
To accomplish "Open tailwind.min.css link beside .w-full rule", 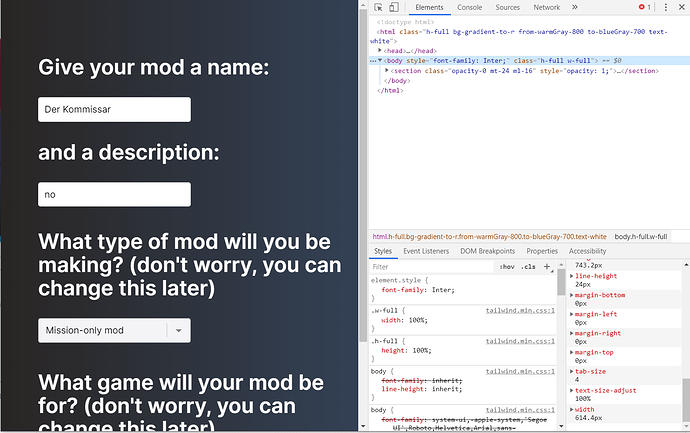I will coord(520,310).
